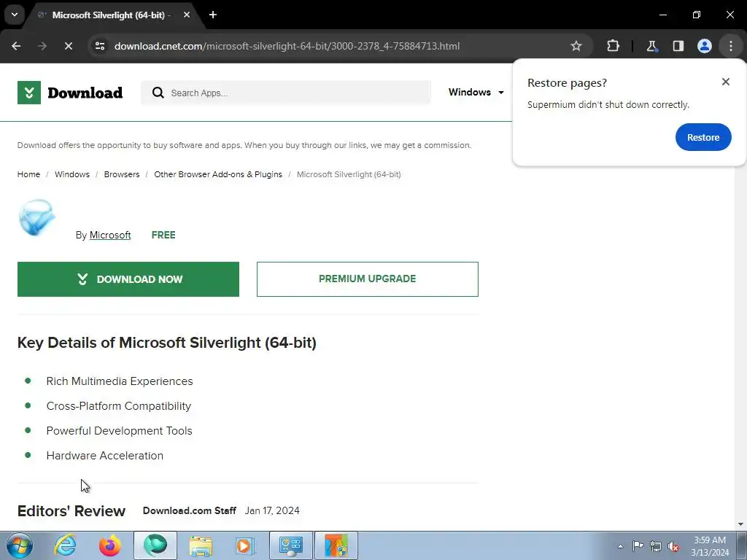Image resolution: width=747 pixels, height=560 pixels.
Task: Open the Home breadcrumb link
Action: pyautogui.click(x=28, y=174)
